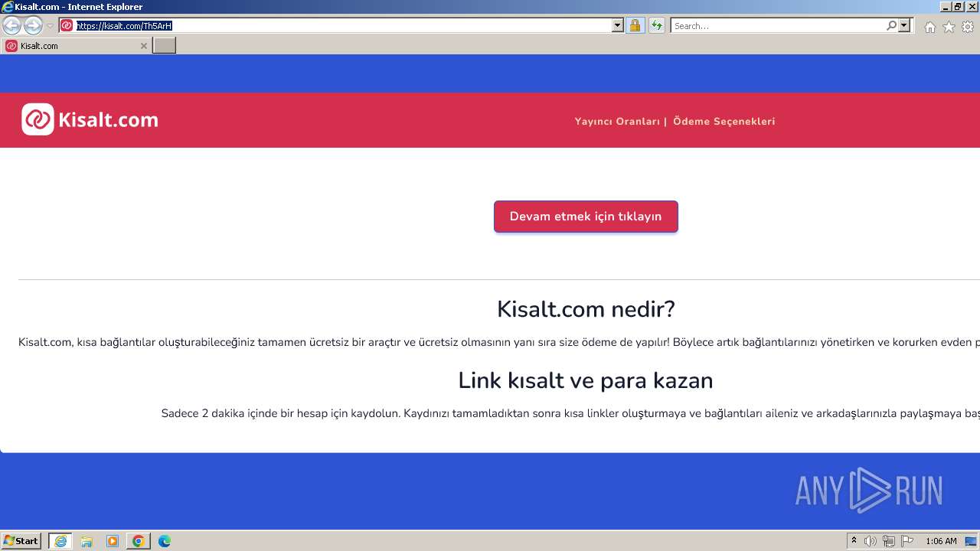
Task: Click the volume speaker tray icon
Action: coord(871,541)
